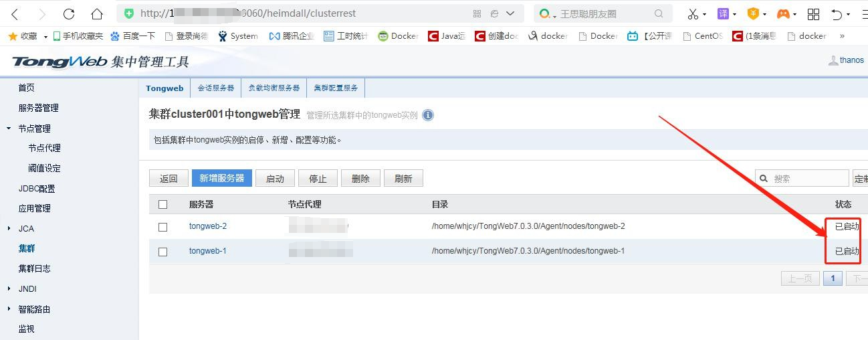Toggle the select-all checkbox in table header

(162, 205)
